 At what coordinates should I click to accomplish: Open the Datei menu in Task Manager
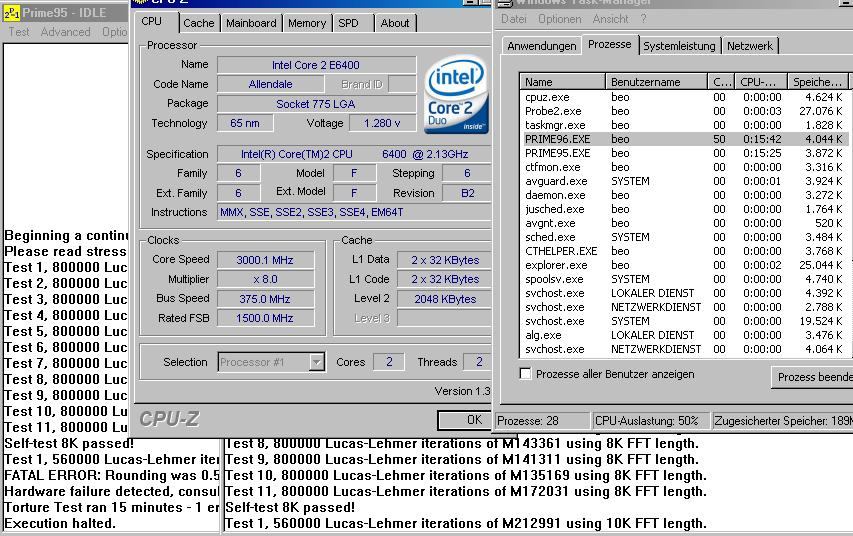pos(514,19)
